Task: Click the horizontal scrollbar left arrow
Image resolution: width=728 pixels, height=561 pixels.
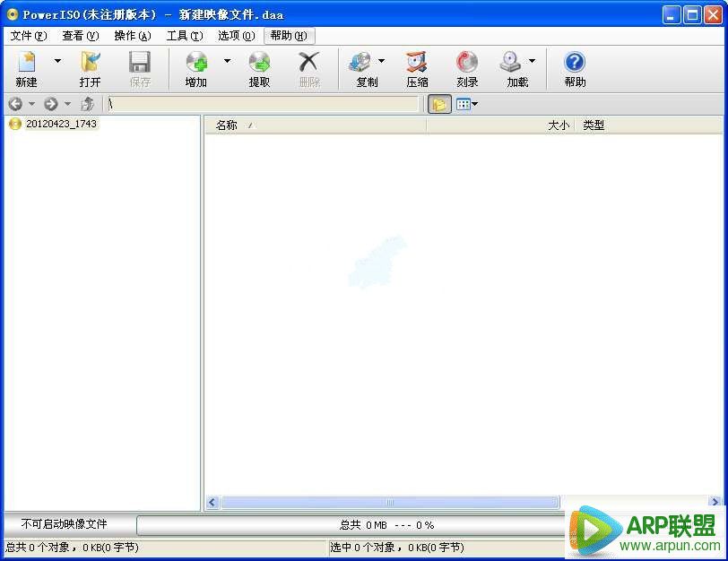Action: pos(212,502)
